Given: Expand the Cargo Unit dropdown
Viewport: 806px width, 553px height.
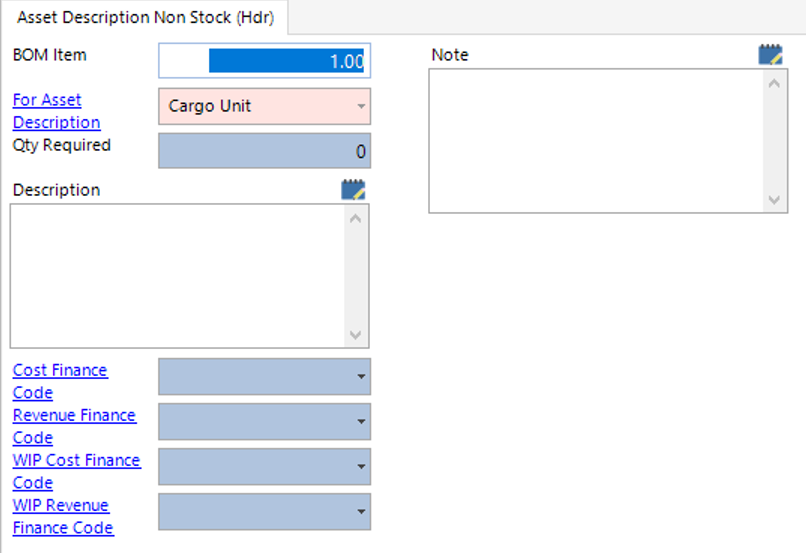Looking at the screenshot, I should click(x=360, y=106).
